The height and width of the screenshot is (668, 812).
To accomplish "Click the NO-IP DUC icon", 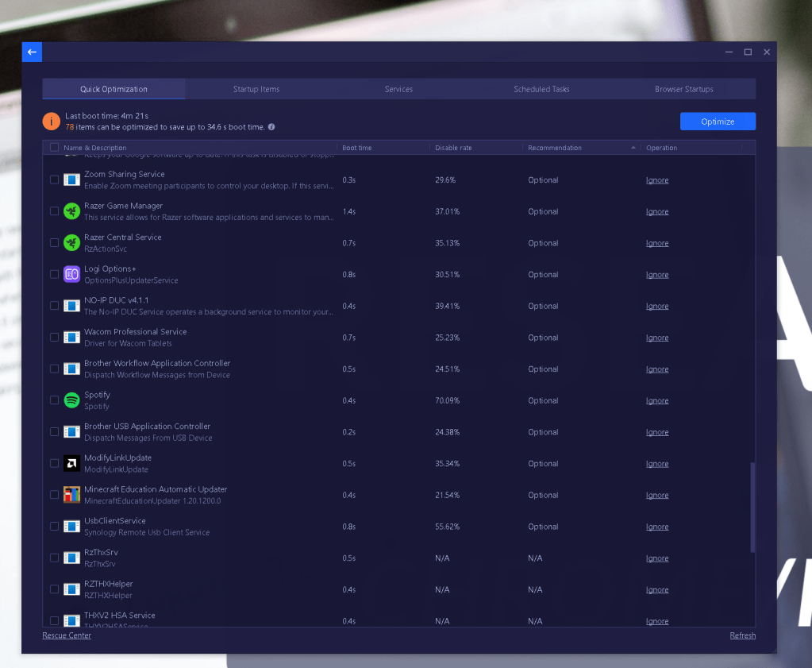I will pos(71,306).
